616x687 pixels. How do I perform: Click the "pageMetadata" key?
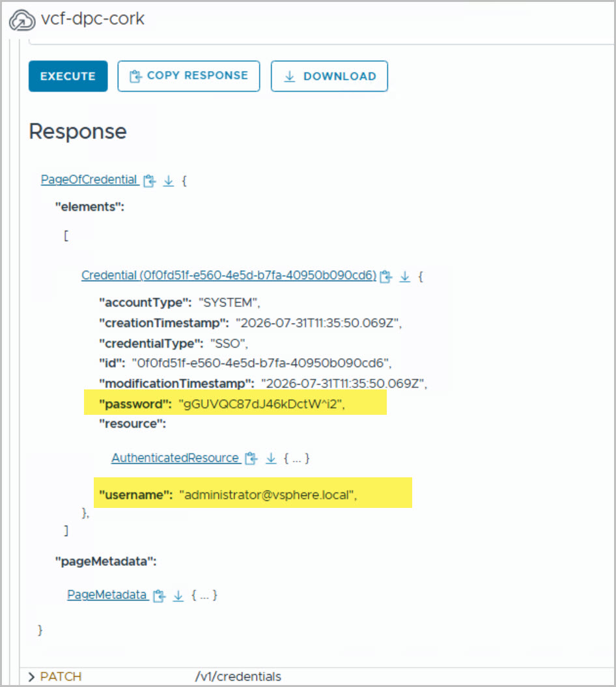point(105,562)
